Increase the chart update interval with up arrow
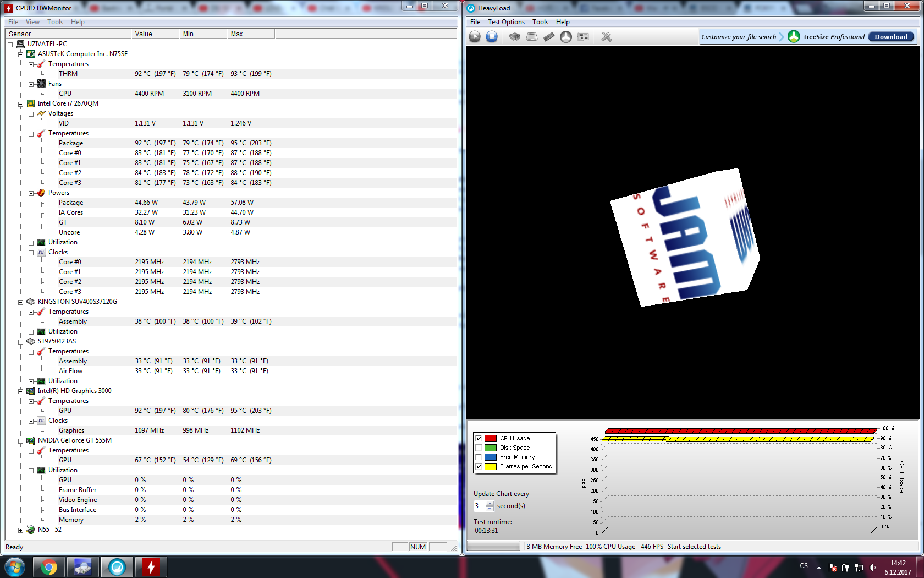Image resolution: width=924 pixels, height=578 pixels. (490, 503)
